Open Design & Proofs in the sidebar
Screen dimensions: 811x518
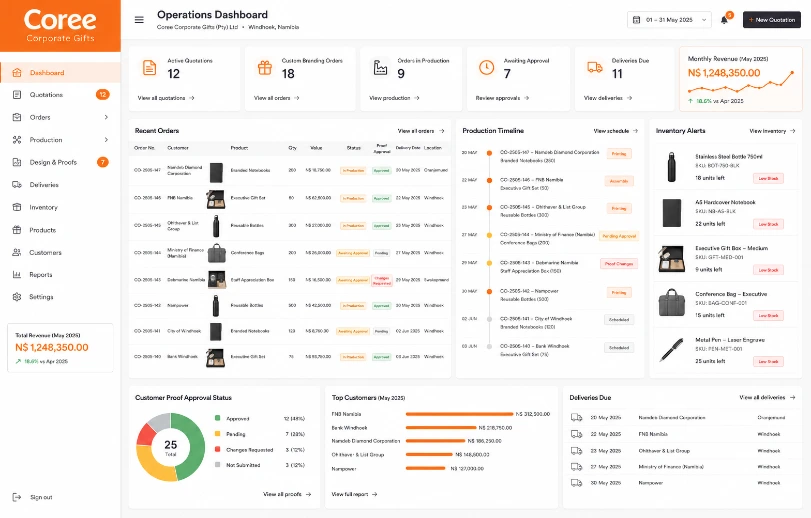(60, 162)
